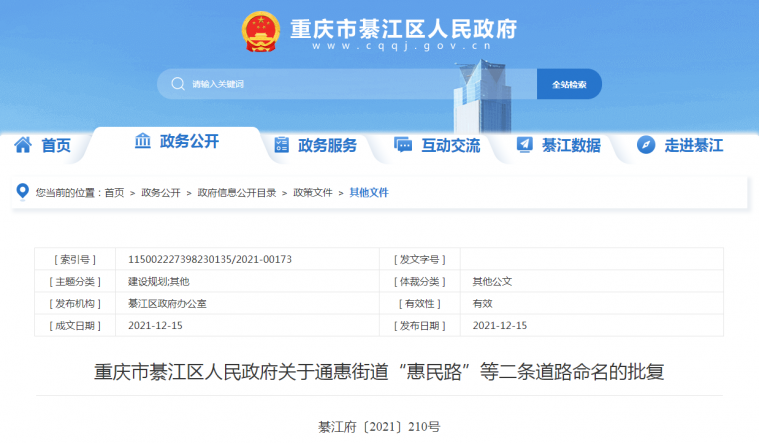Click the document title heading about 惠民路
This screenshot has height=443, width=759.
point(379,372)
